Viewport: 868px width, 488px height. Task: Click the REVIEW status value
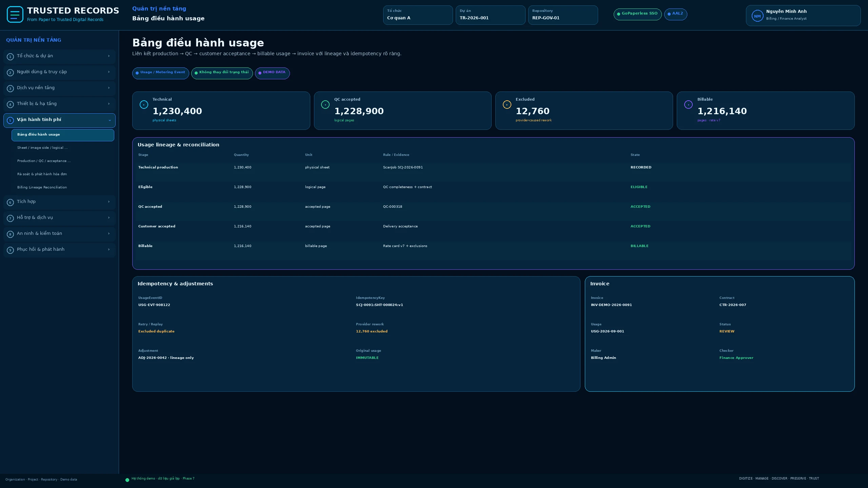click(x=727, y=331)
